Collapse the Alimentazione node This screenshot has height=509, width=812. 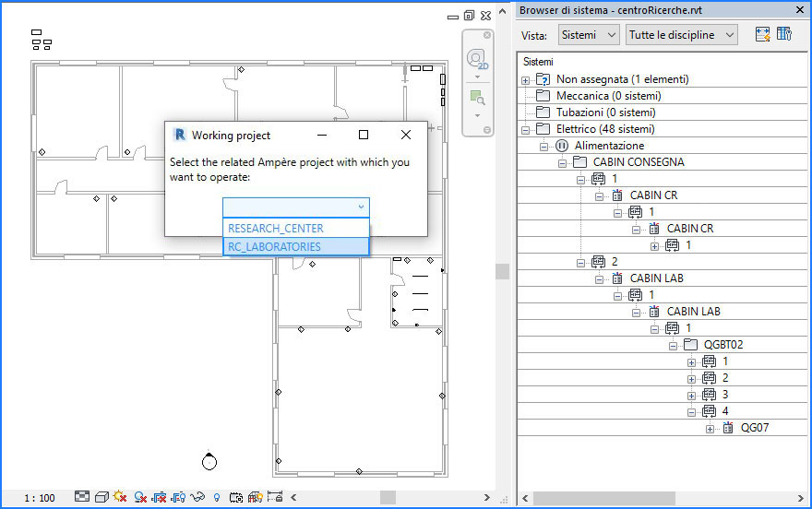point(543,147)
